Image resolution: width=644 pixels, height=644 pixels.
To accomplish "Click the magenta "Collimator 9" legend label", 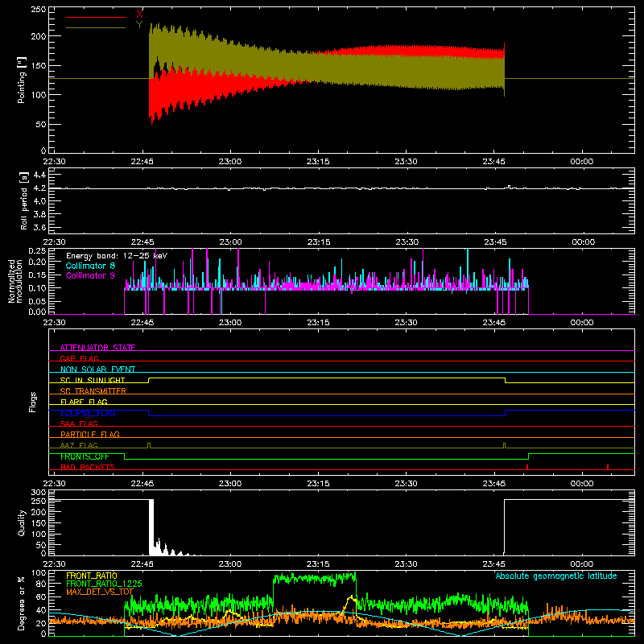I will pyautogui.click(x=90, y=275).
